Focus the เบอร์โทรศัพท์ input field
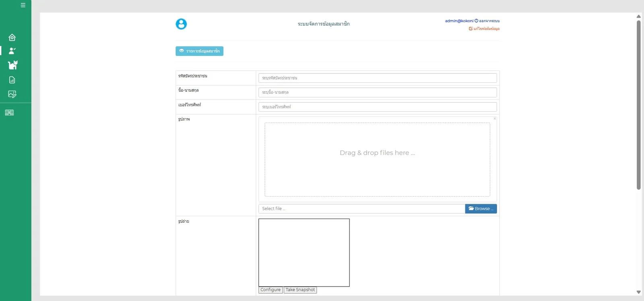This screenshot has height=301, width=644. point(378,107)
